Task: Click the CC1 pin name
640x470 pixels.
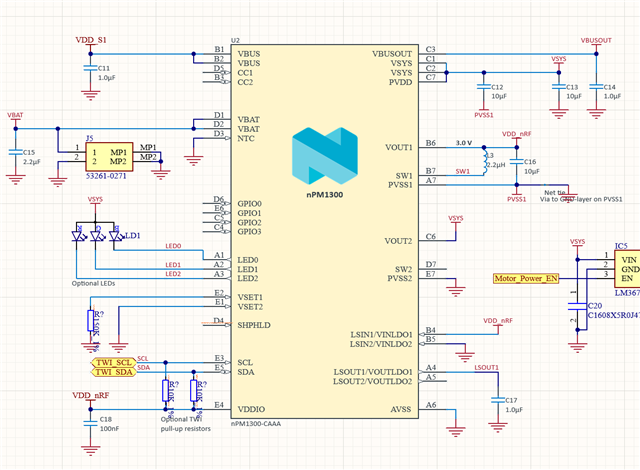Action: pyautogui.click(x=245, y=73)
